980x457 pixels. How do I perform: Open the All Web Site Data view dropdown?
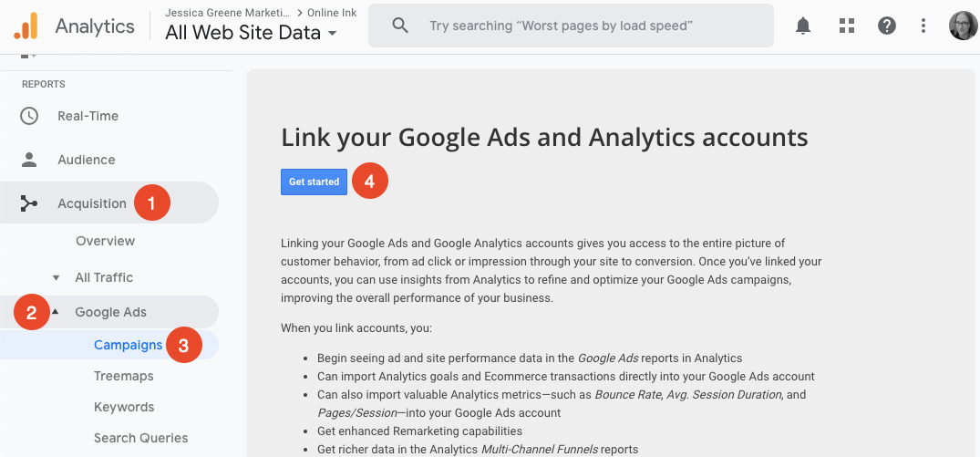pos(251,33)
